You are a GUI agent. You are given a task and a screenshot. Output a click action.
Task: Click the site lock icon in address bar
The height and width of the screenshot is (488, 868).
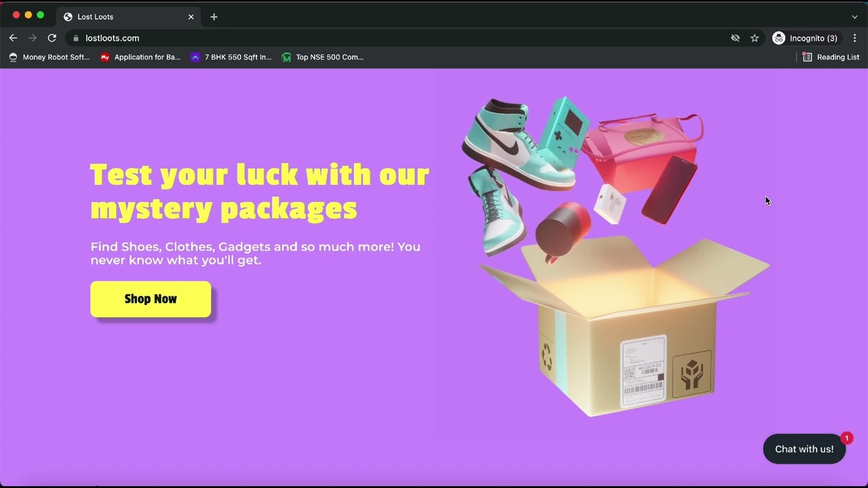coord(76,39)
